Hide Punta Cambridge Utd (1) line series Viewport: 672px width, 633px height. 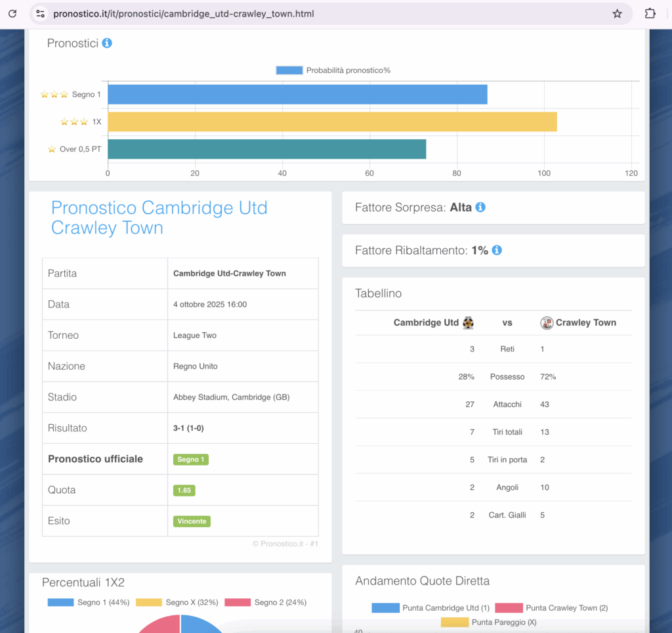[x=430, y=608]
